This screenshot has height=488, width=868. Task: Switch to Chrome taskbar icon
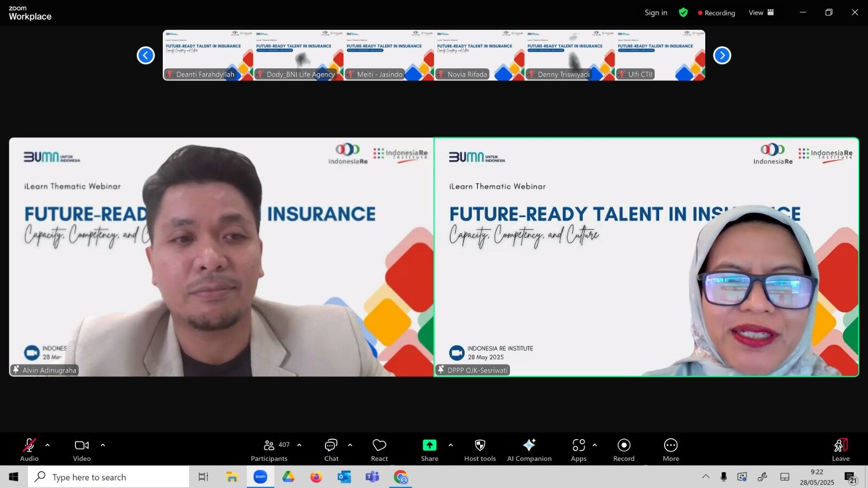(401, 477)
